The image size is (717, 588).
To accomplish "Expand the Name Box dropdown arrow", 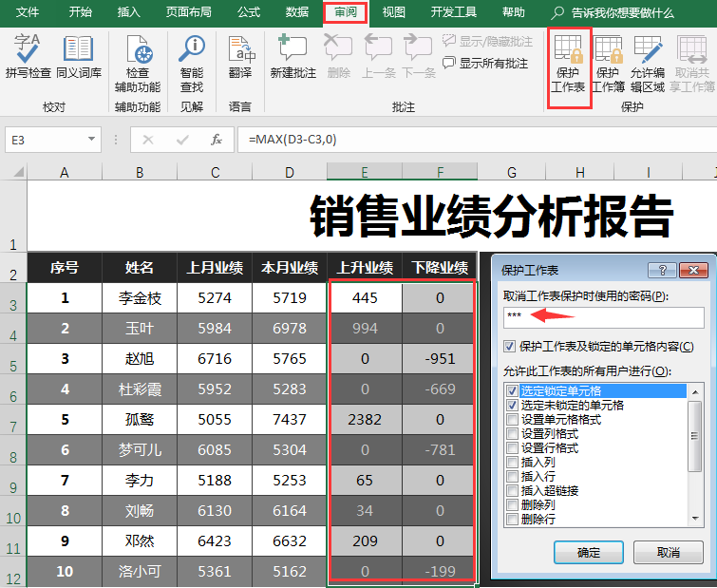I will point(91,139).
